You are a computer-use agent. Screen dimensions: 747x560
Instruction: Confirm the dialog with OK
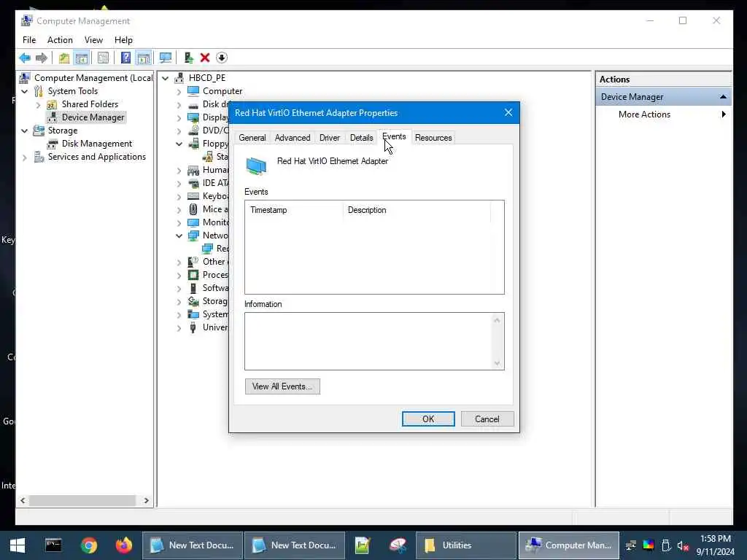click(x=428, y=419)
